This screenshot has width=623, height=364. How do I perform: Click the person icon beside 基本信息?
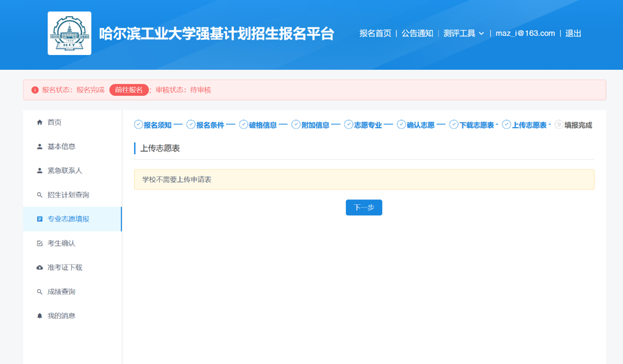click(40, 146)
